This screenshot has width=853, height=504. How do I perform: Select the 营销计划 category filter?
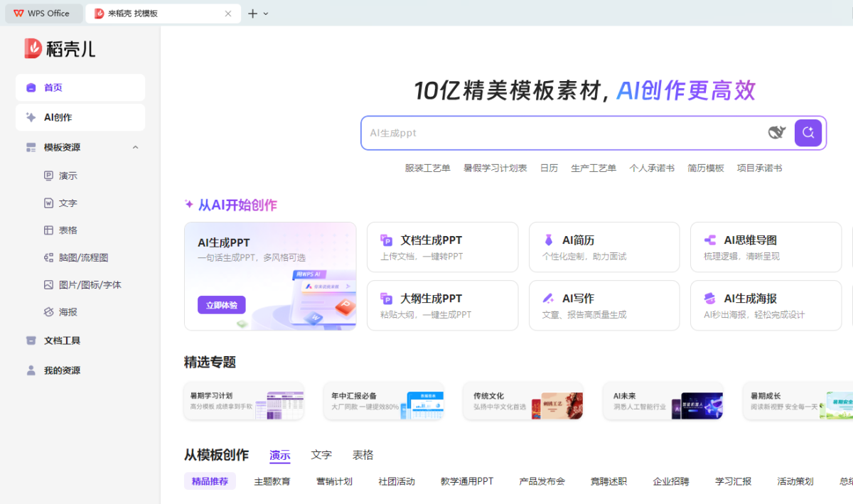pos(334,481)
